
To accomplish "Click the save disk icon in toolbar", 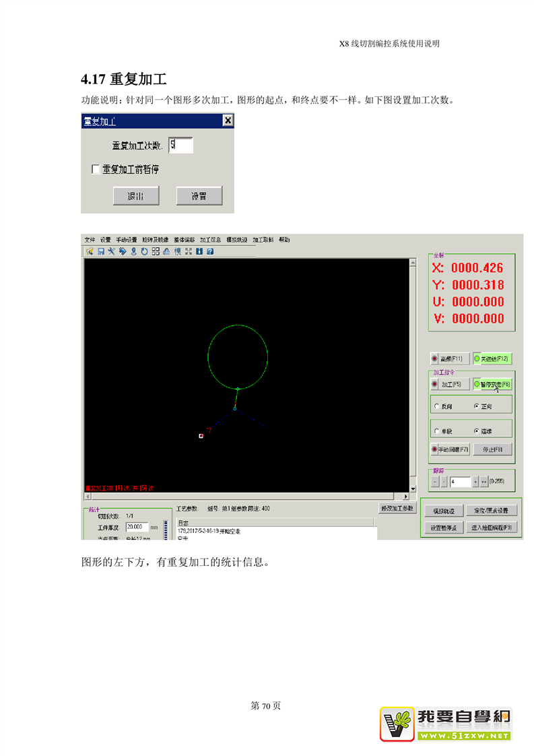I will tap(100, 251).
